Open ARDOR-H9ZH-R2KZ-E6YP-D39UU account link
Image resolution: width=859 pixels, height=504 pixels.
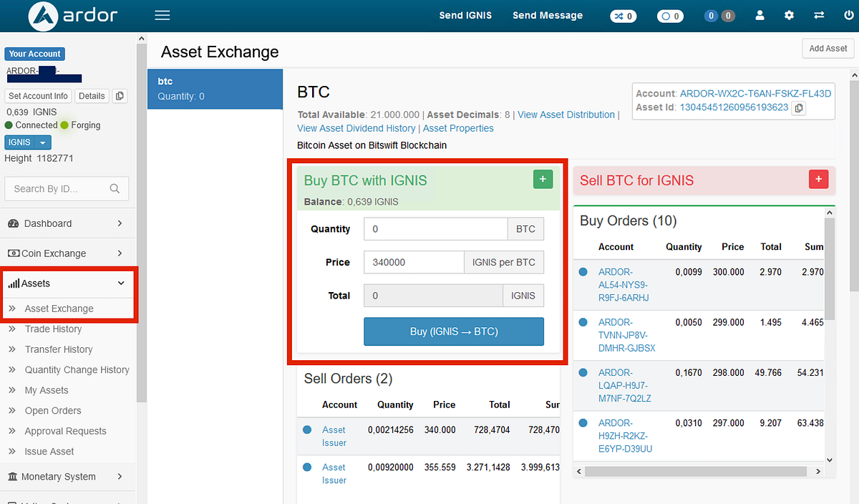click(626, 435)
